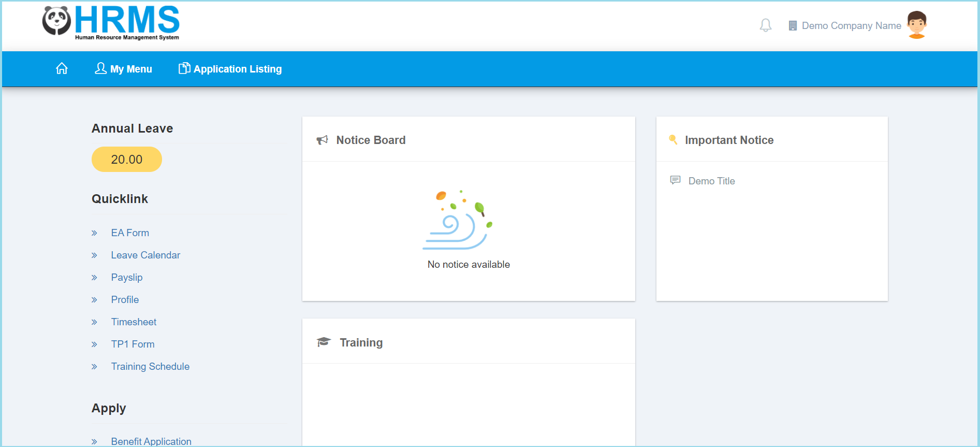Click Benefit Application under Apply
Viewport: 980px width, 447px height.
click(x=151, y=441)
